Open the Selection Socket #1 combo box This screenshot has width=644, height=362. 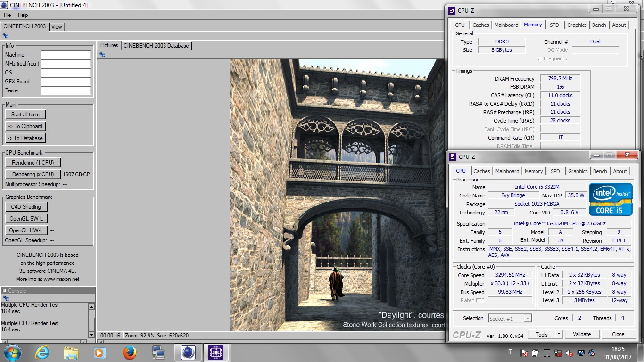510,319
